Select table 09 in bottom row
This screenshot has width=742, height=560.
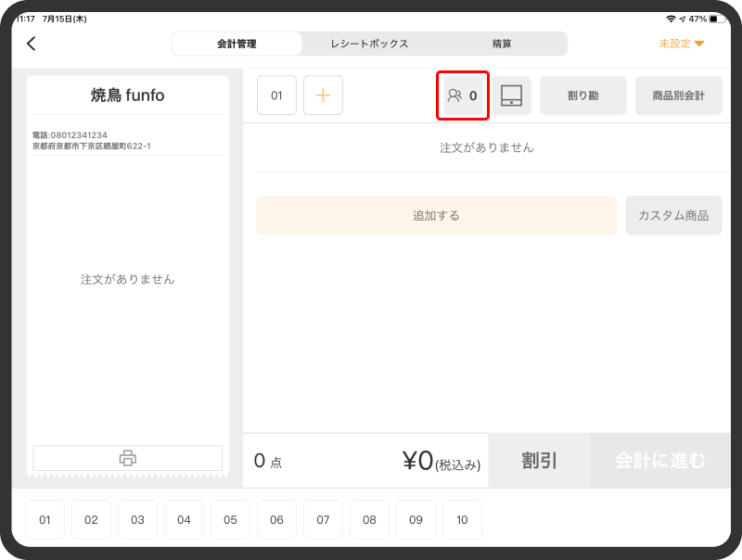(416, 520)
